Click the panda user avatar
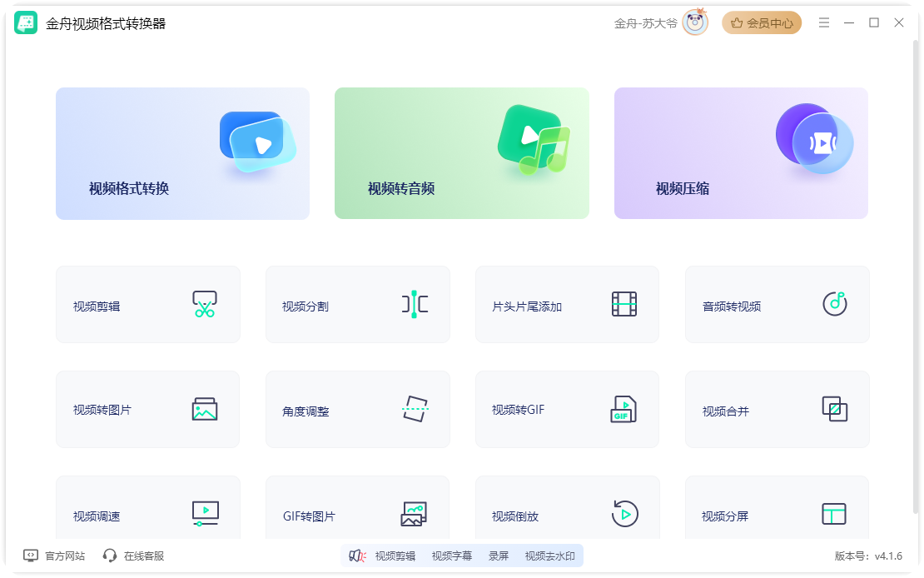The height and width of the screenshot is (578, 924). [695, 23]
